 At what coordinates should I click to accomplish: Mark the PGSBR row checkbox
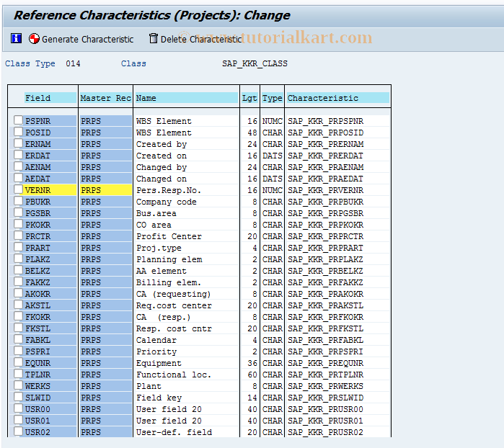18,212
